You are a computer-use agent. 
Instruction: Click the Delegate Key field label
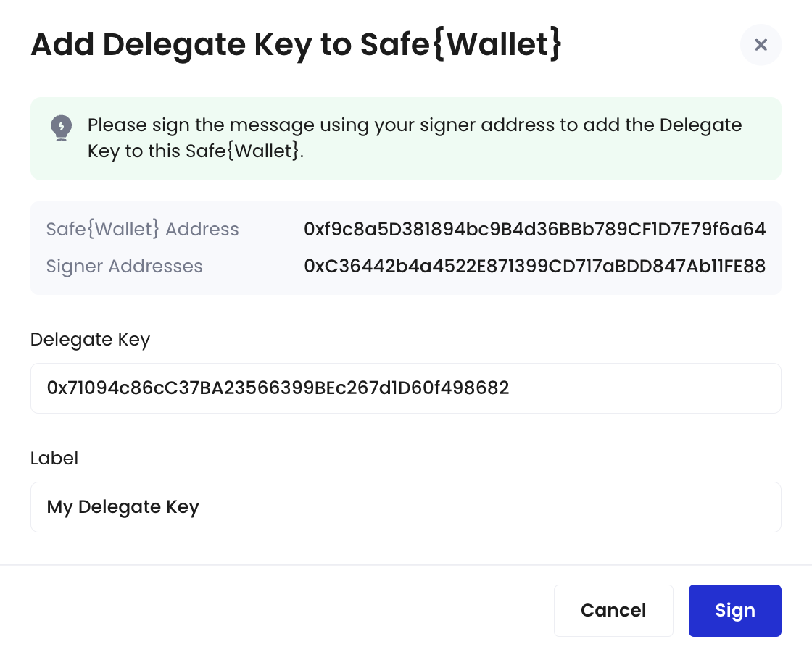pos(90,340)
